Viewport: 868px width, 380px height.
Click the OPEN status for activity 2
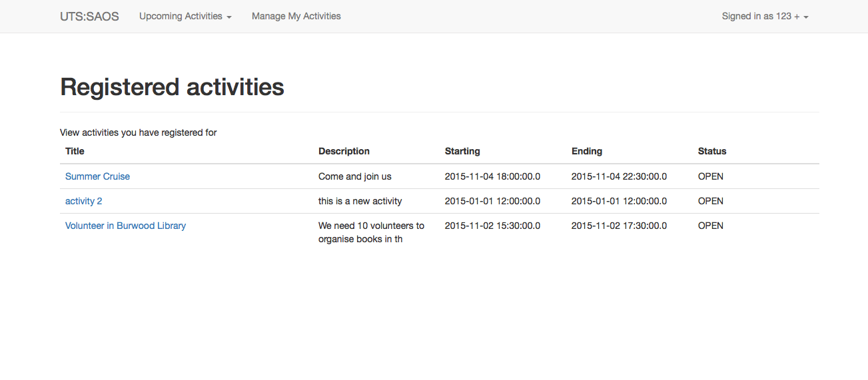[711, 201]
